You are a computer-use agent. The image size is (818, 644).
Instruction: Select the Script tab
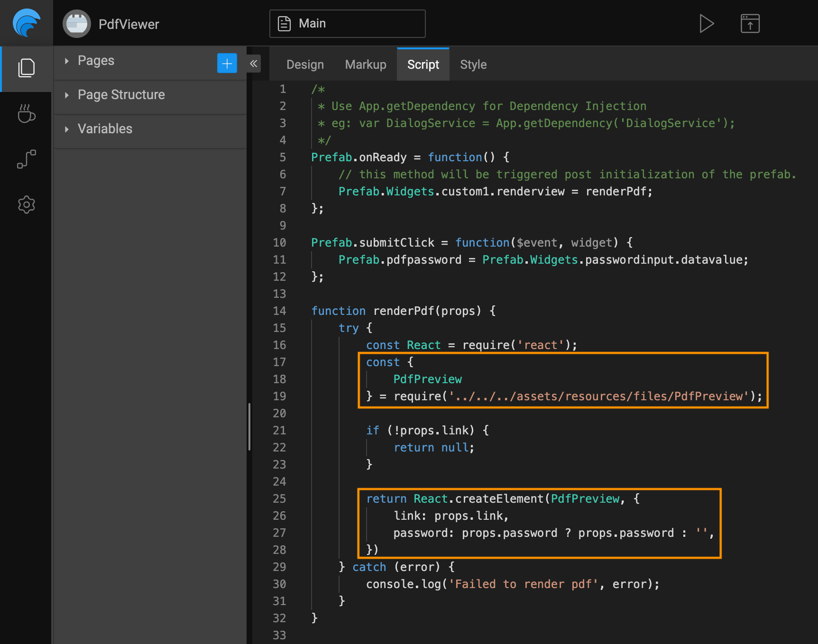[x=423, y=64]
